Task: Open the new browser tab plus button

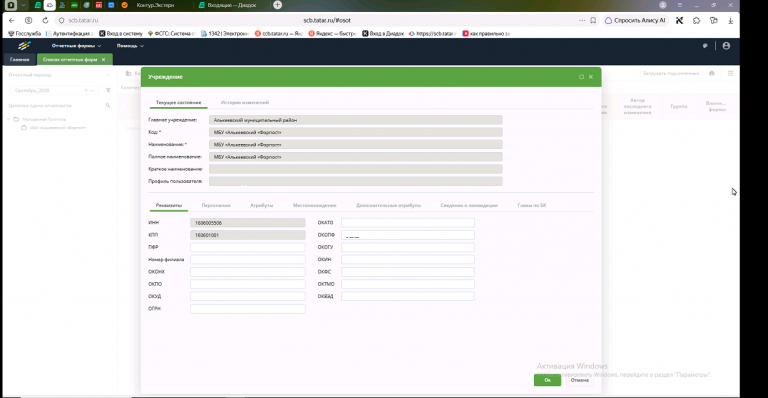Action: 277,5
